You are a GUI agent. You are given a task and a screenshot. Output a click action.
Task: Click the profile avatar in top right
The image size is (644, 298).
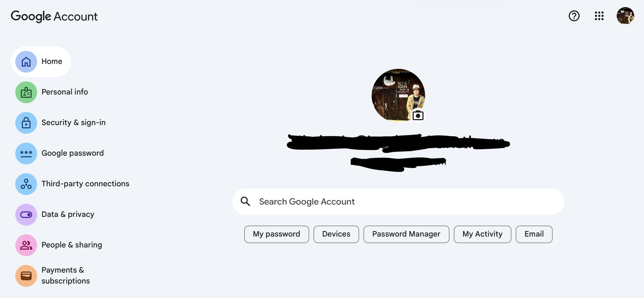[x=625, y=16]
